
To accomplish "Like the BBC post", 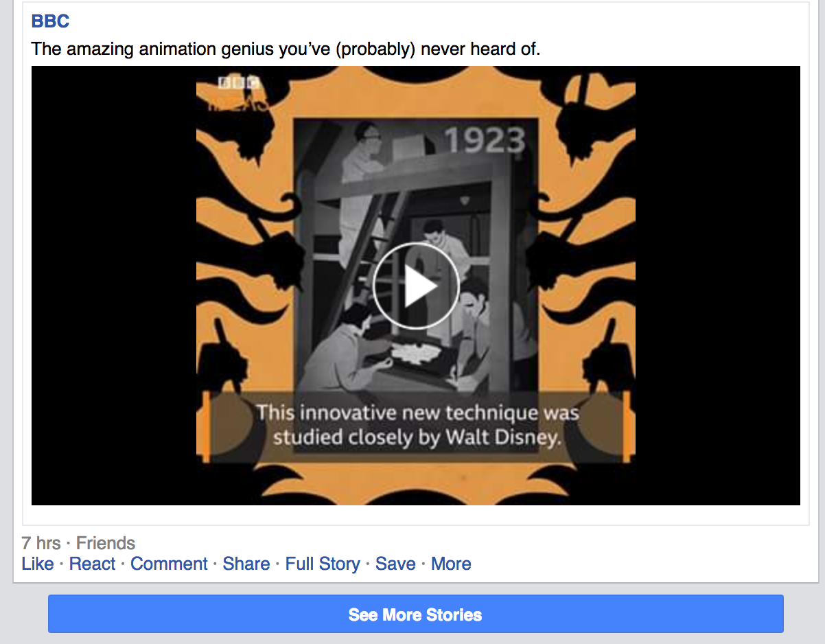I will 38,564.
